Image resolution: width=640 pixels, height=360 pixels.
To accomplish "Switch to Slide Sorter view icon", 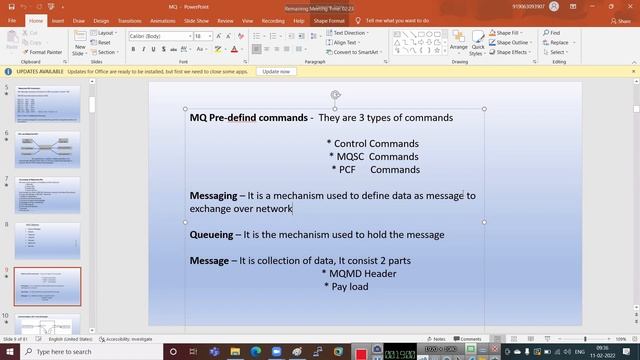I will [x=514, y=339].
